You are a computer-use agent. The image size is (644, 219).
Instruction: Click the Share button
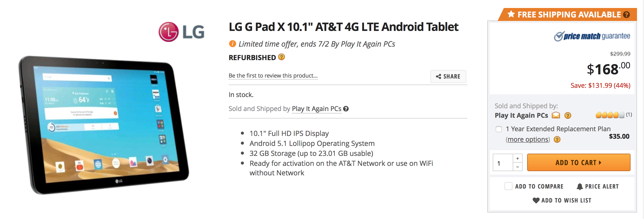448,76
